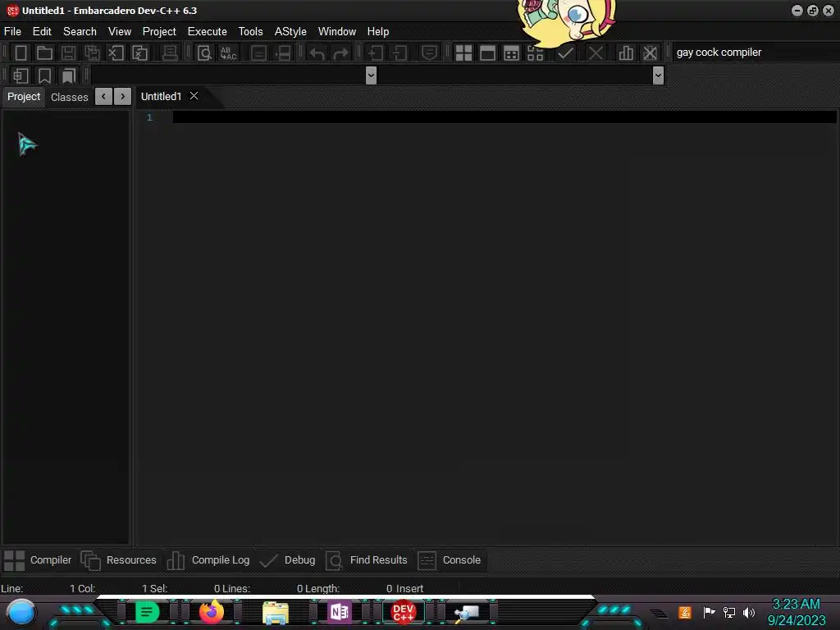
Task: Open the Console bottom panel tab
Action: pos(449,560)
